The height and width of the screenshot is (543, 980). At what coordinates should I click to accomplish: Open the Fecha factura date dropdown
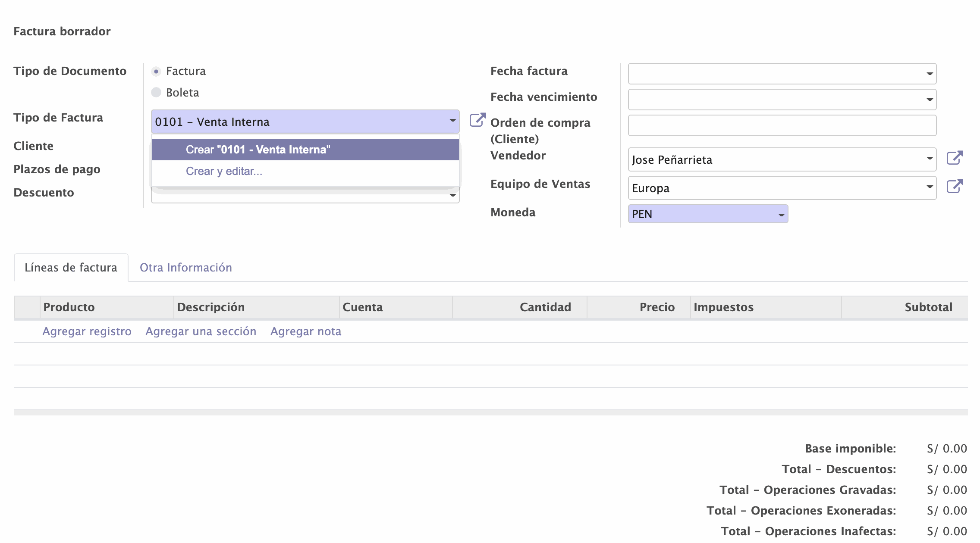click(930, 74)
